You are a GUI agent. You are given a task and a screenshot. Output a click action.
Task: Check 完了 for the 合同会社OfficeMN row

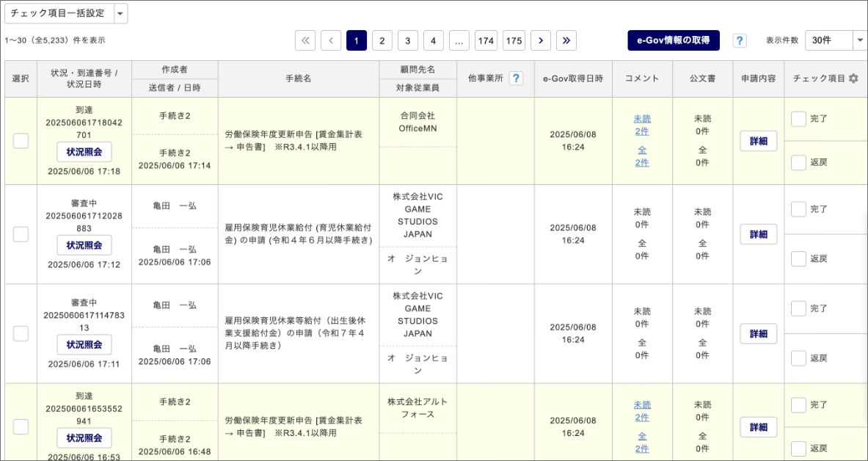[798, 119]
